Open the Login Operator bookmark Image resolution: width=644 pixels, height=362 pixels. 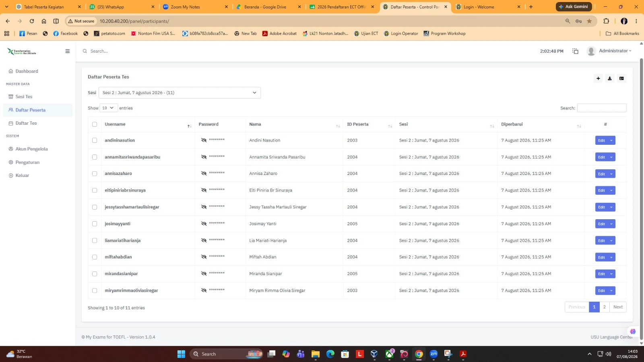tap(401, 33)
